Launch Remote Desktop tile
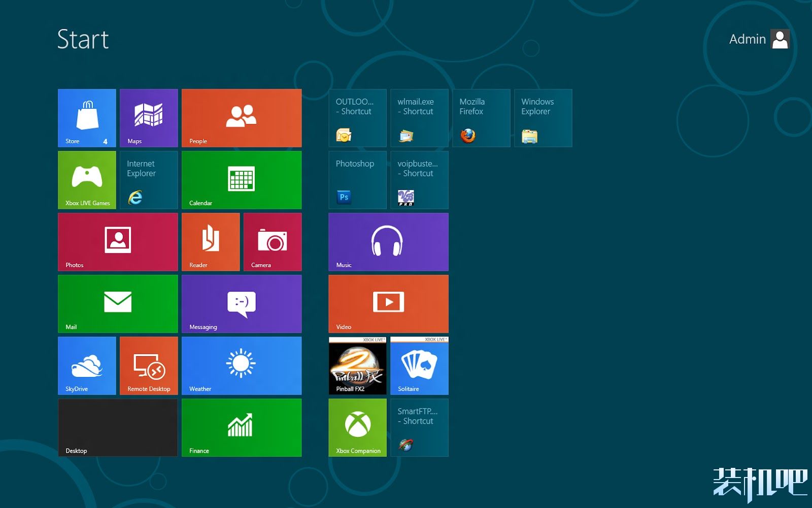Viewport: 812px width, 508px height. click(149, 366)
